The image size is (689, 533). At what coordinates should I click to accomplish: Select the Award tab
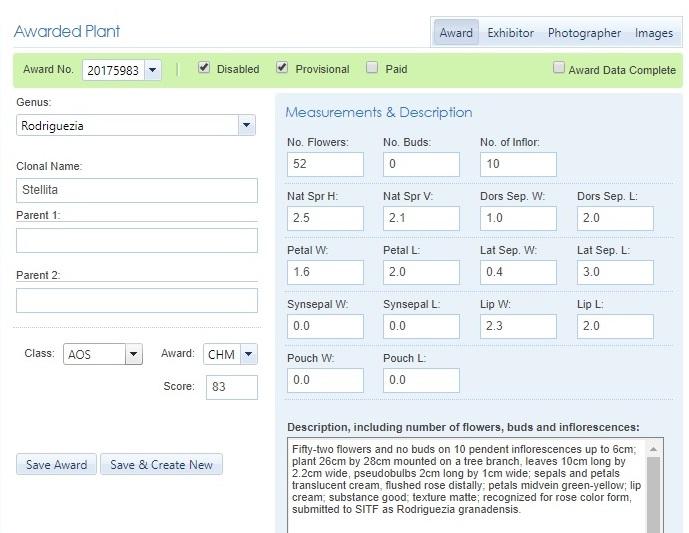click(456, 33)
